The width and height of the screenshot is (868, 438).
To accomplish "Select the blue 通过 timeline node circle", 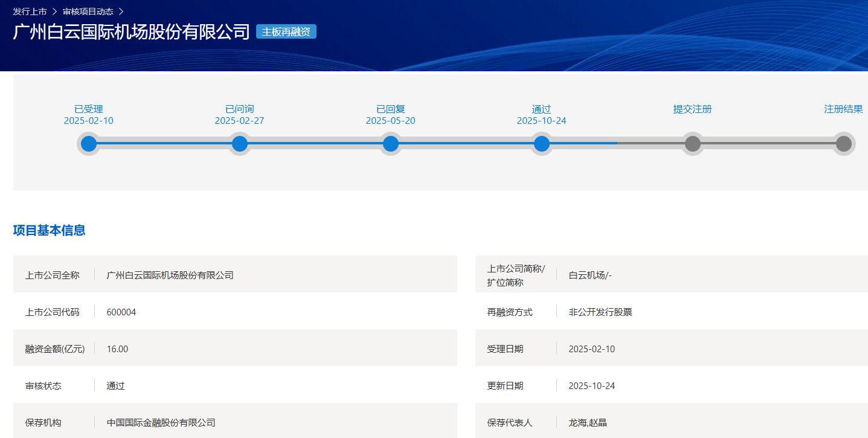I will pyautogui.click(x=542, y=144).
